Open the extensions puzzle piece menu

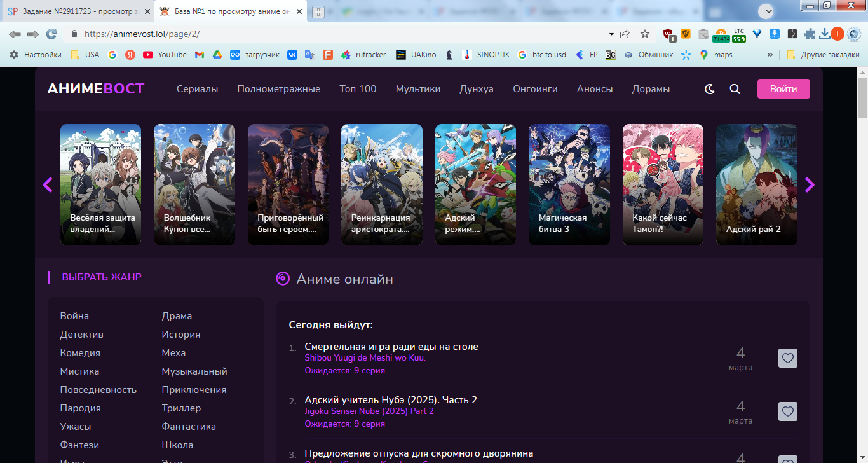810,34
